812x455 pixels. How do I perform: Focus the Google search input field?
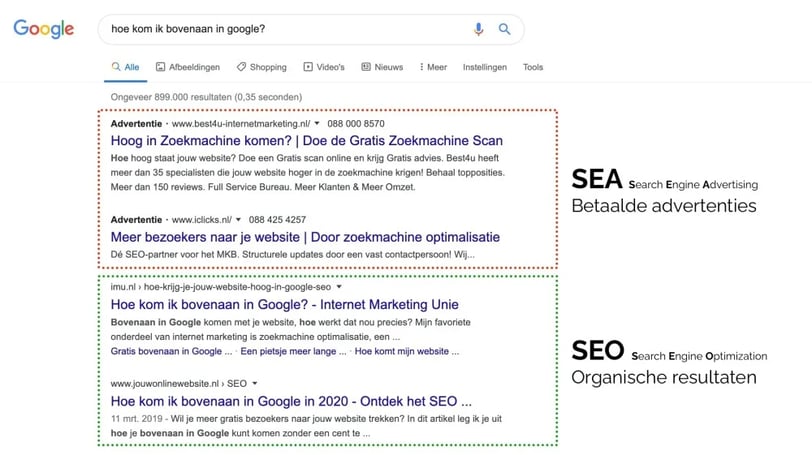point(280,29)
